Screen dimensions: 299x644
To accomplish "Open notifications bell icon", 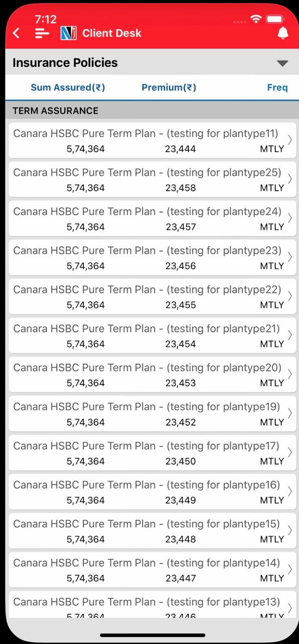I will click(x=283, y=33).
